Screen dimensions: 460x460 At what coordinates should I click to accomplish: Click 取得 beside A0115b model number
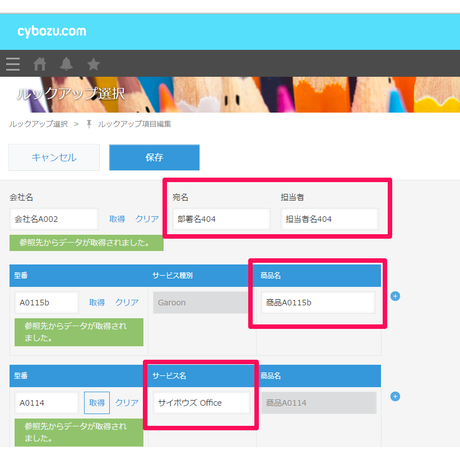pyautogui.click(x=97, y=302)
